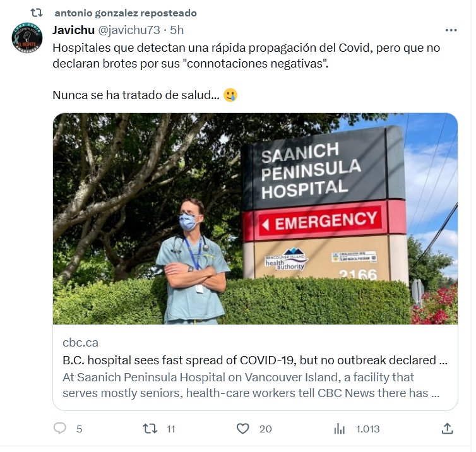The image size is (476, 452).
Task: Click the 1.013 views count
Action: tap(367, 429)
